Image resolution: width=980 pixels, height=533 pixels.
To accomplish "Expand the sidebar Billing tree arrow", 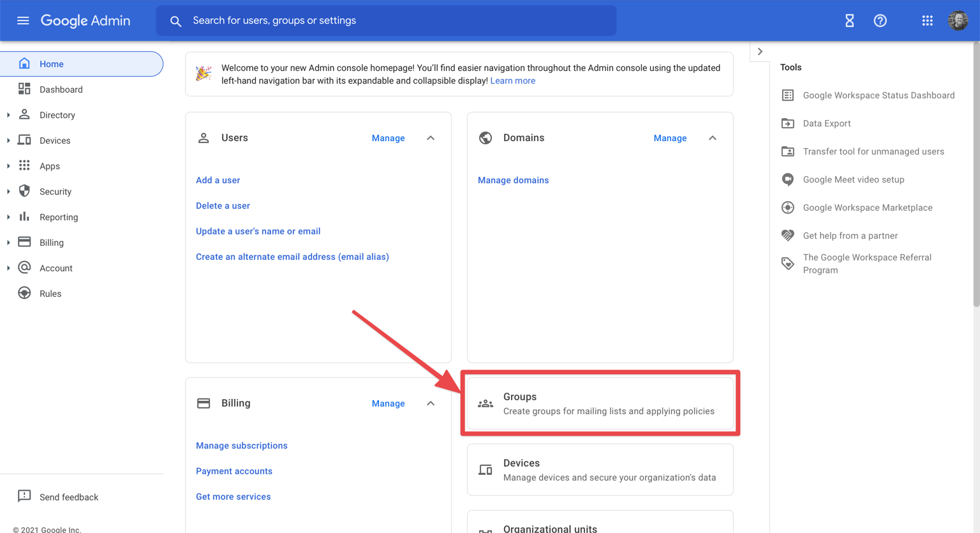I will [x=8, y=243].
